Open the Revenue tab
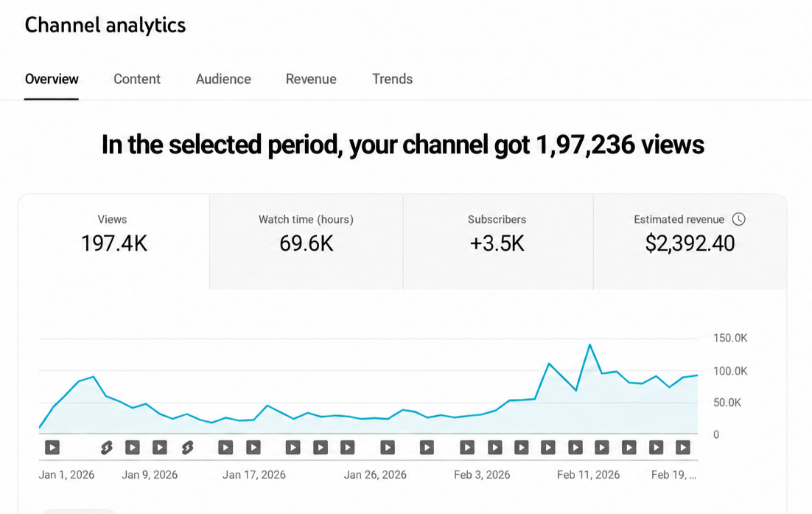 coord(311,80)
